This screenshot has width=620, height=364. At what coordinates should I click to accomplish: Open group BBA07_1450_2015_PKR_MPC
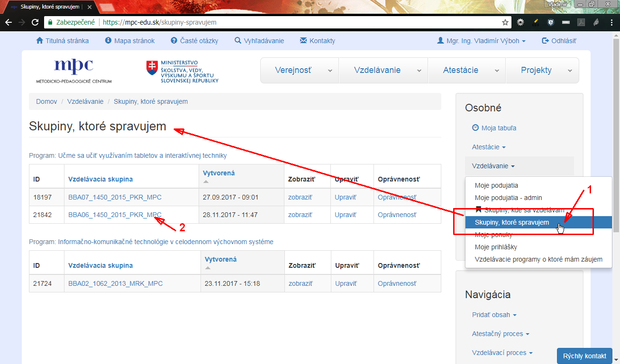click(115, 197)
